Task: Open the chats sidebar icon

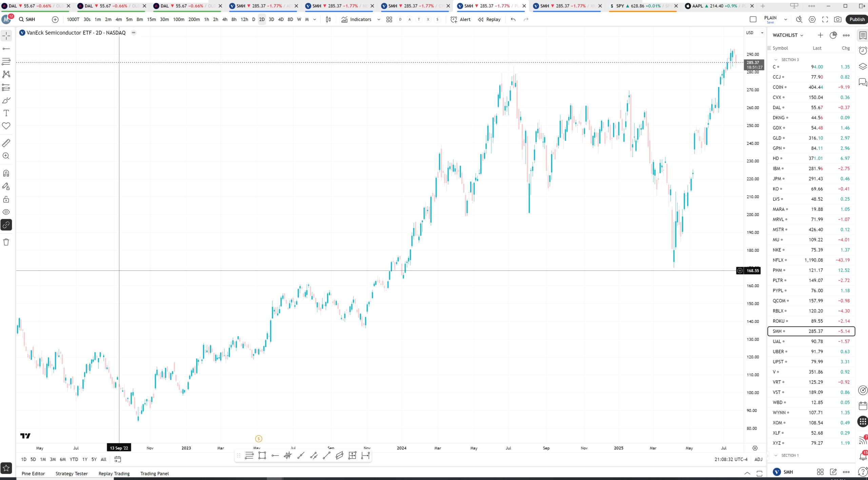Action: pyautogui.click(x=863, y=82)
